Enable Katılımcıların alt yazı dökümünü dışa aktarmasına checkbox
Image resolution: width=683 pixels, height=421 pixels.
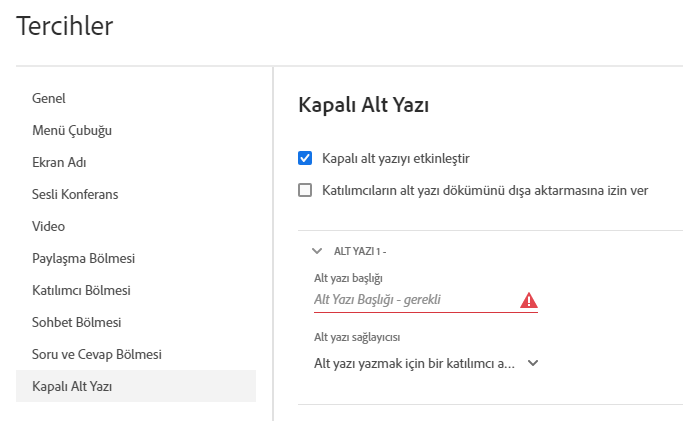click(305, 190)
